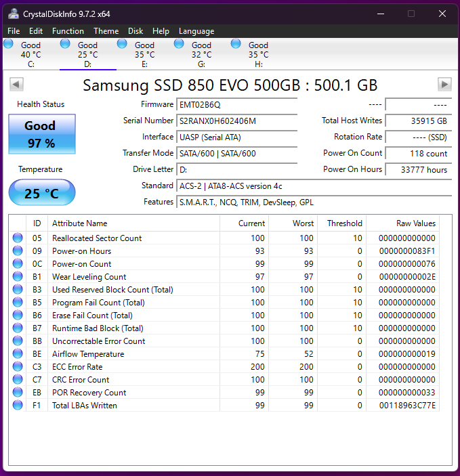Click status orb for Power-on Hours row
The height and width of the screenshot is (476, 460).
tap(18, 251)
